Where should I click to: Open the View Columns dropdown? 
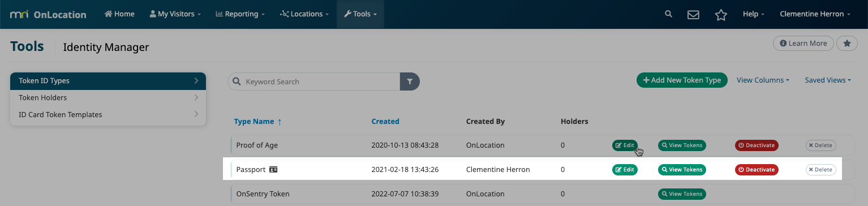(x=763, y=80)
